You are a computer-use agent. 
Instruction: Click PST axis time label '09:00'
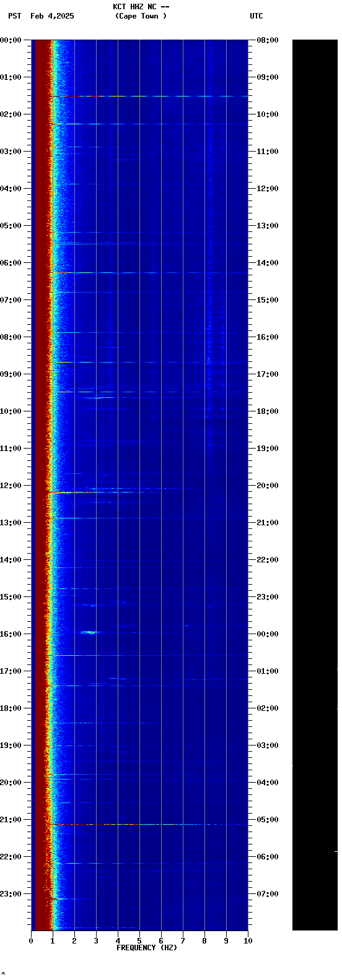pos(11,374)
